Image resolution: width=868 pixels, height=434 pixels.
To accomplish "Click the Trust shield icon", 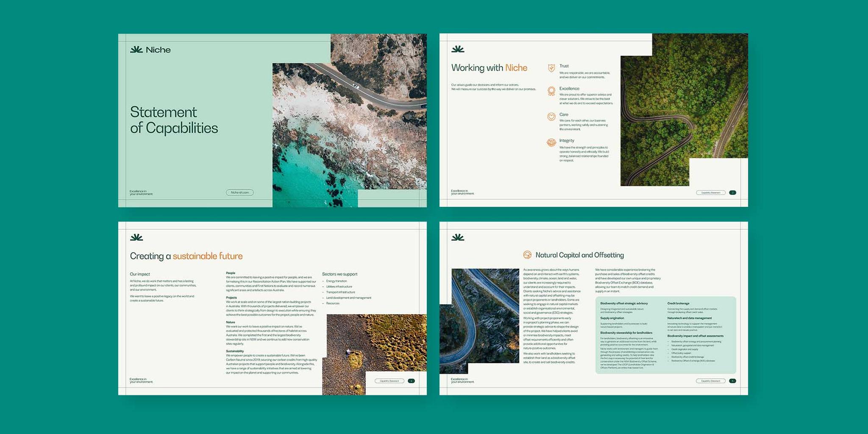I will [x=551, y=68].
